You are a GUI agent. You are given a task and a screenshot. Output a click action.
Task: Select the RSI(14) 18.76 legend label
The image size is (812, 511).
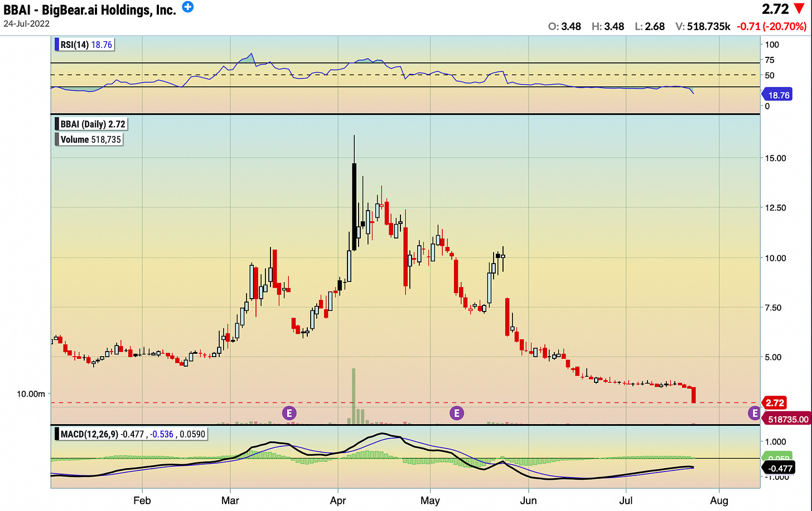[86, 45]
